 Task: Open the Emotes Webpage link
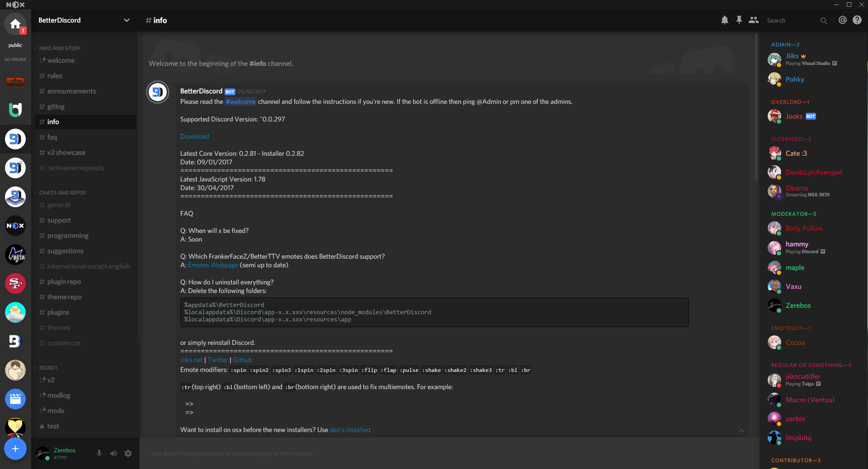(213, 265)
